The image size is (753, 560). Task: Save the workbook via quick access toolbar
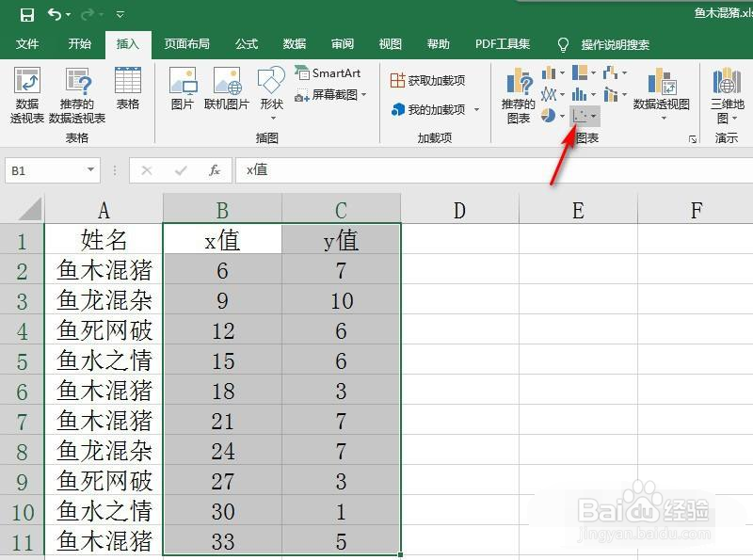(26, 13)
